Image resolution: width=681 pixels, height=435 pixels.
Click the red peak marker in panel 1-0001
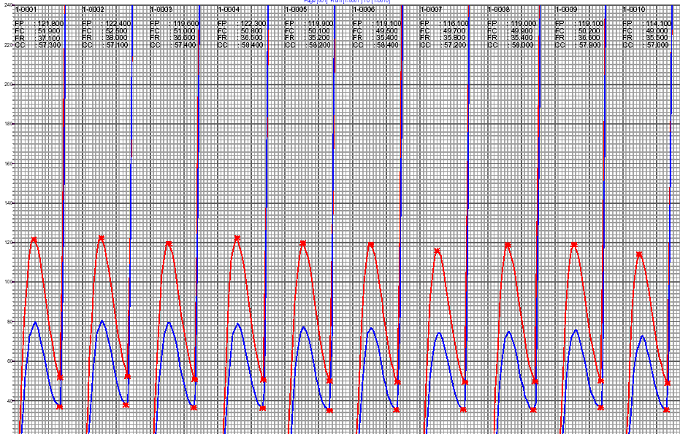(x=34, y=239)
